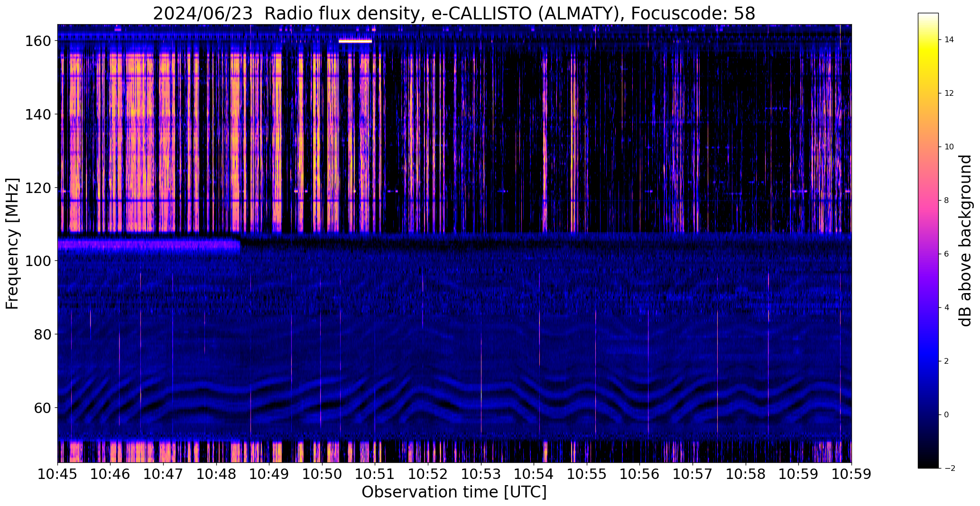This screenshot has height=506, width=980.
Task: Click the colorbar tick value 10
Action: point(949,147)
